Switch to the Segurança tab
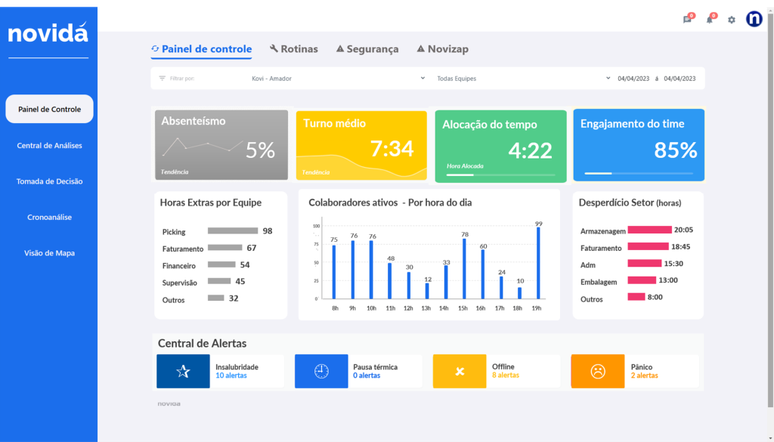 tap(367, 49)
